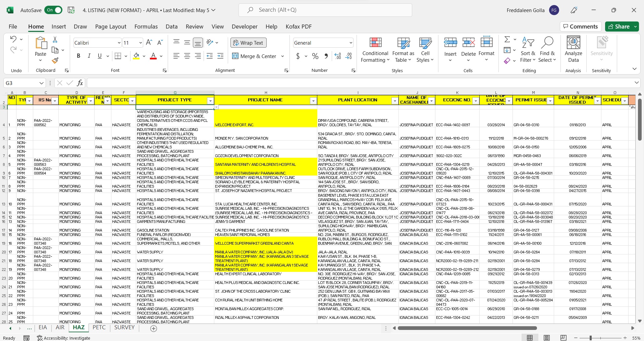Open the General number format dropdown
644x341 pixels.
point(351,43)
